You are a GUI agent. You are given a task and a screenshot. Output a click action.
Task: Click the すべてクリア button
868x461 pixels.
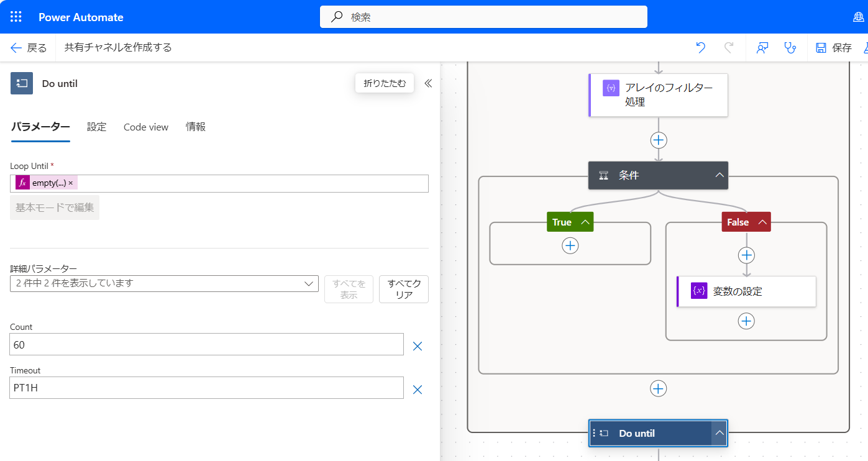(x=404, y=289)
